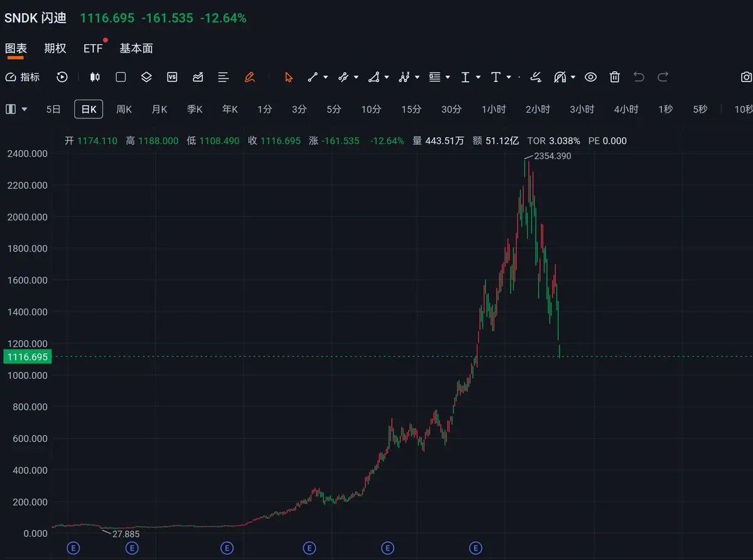Screen dimensions: 753x560
Task: Select the candlestick chart type icon
Action: (x=95, y=77)
